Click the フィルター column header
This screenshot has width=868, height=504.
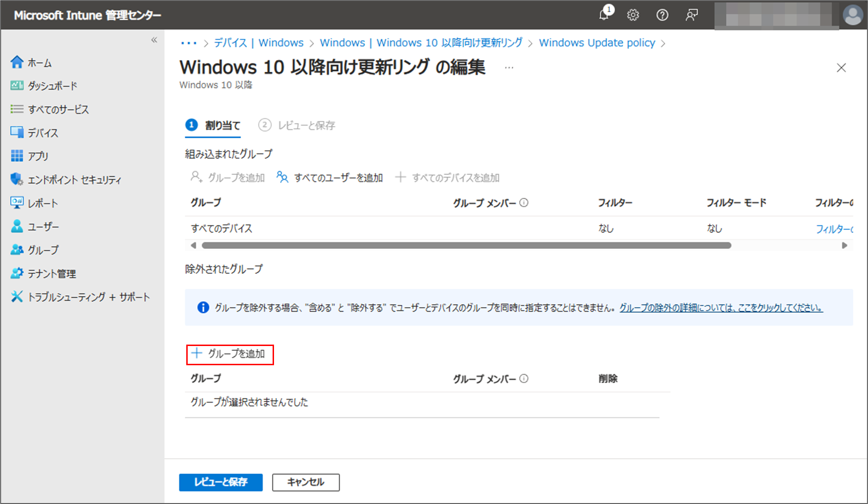pos(615,203)
